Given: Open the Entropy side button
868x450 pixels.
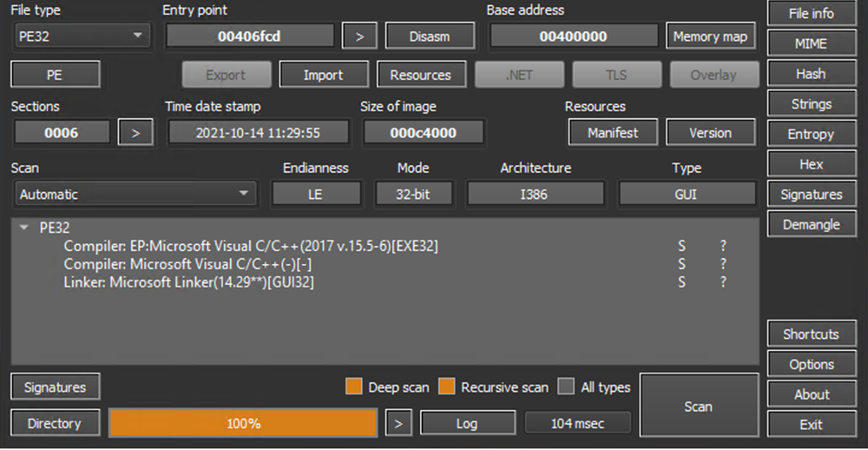Looking at the screenshot, I should [812, 134].
